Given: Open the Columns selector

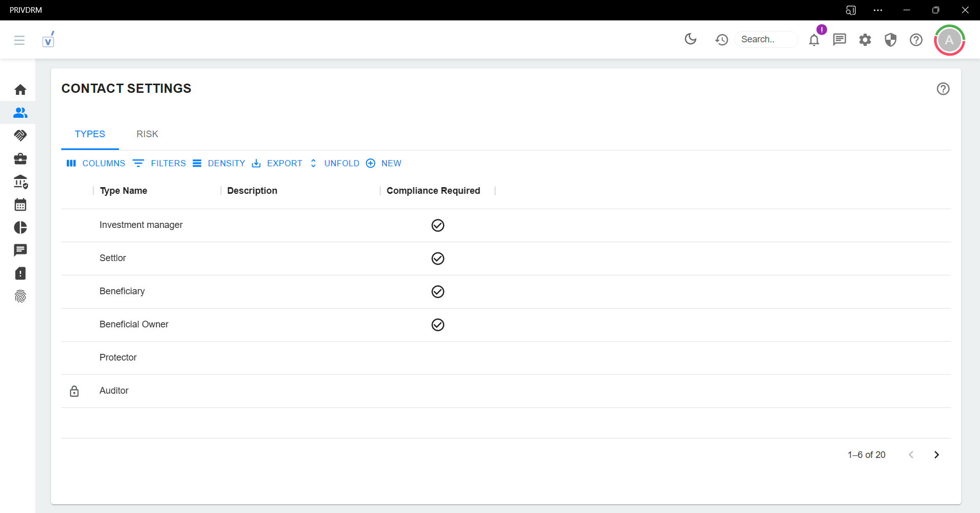Looking at the screenshot, I should point(96,163).
